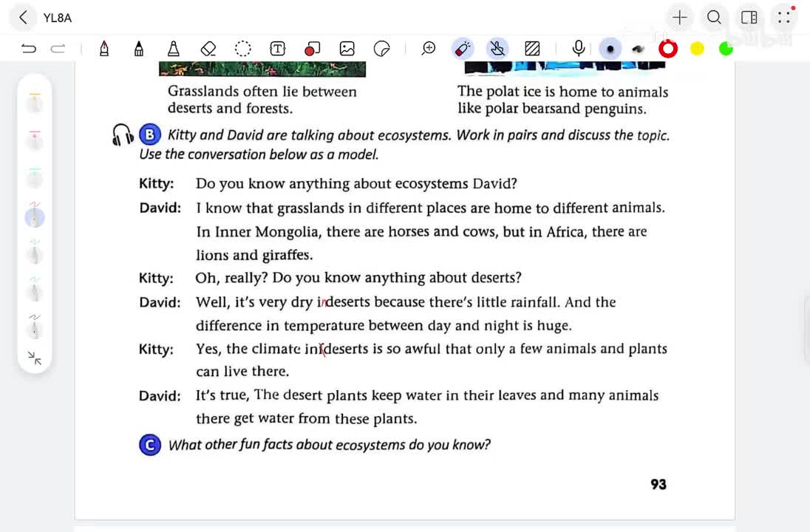
Task: Open the more options four-dot menu
Action: [783, 18]
